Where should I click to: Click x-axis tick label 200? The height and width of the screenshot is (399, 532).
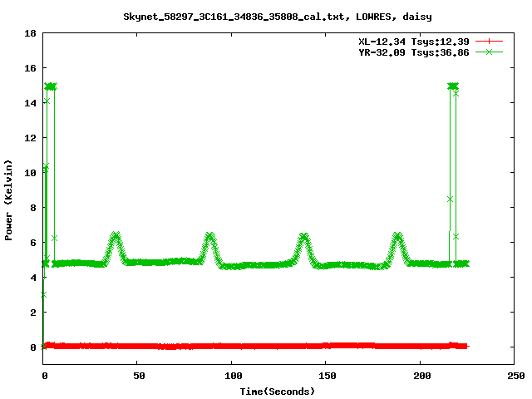421,376
